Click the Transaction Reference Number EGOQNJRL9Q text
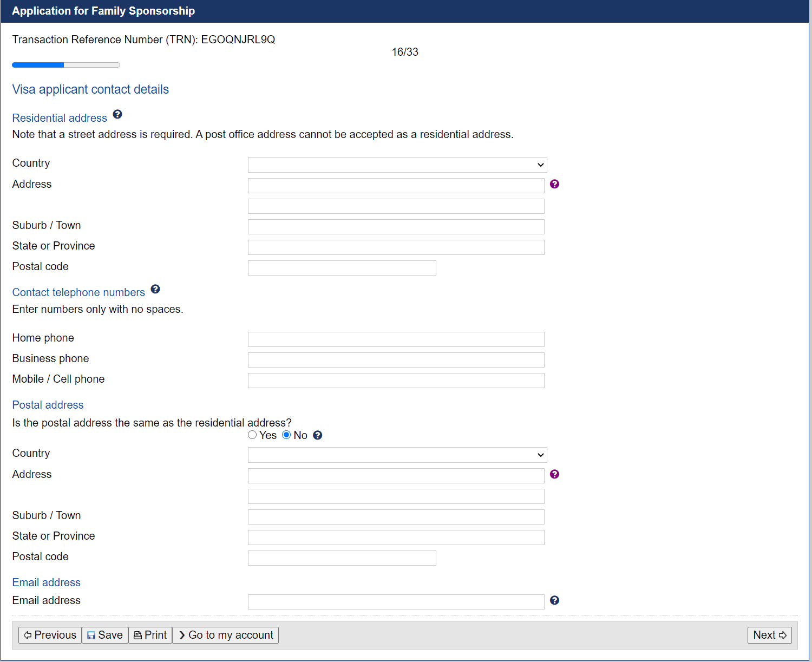This screenshot has height=662, width=812. coord(143,40)
